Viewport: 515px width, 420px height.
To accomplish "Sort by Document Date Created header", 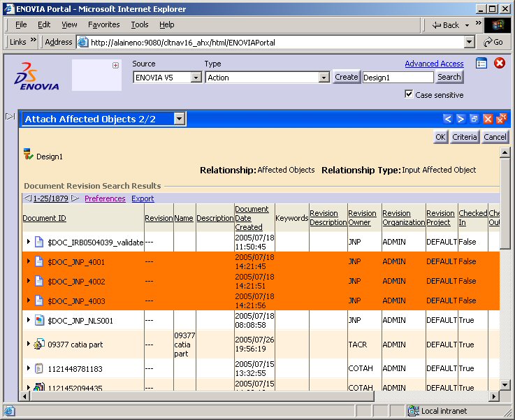I will click(x=252, y=218).
